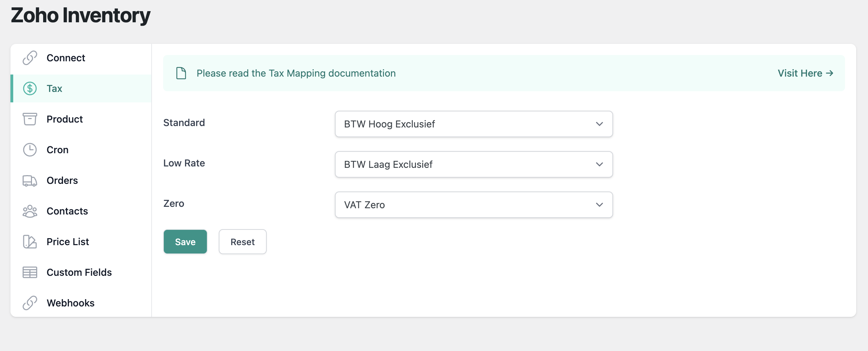Click the Product archive box icon
The image size is (868, 351).
coord(30,119)
